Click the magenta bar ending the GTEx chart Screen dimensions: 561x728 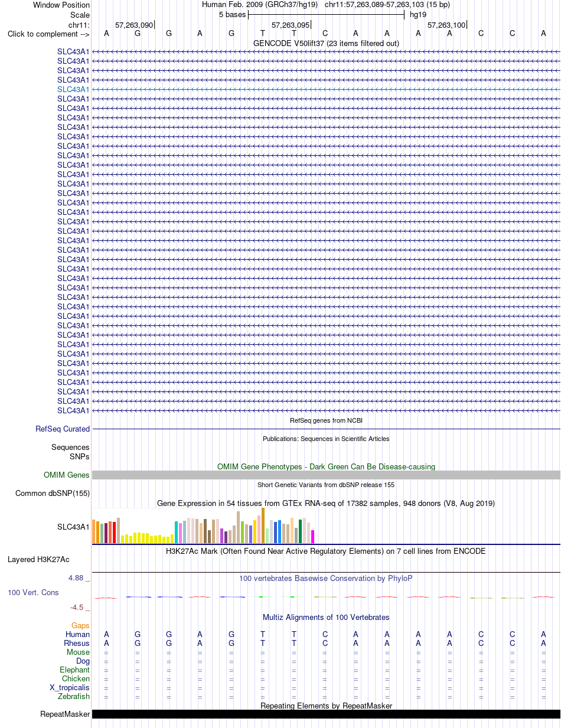[312, 537]
